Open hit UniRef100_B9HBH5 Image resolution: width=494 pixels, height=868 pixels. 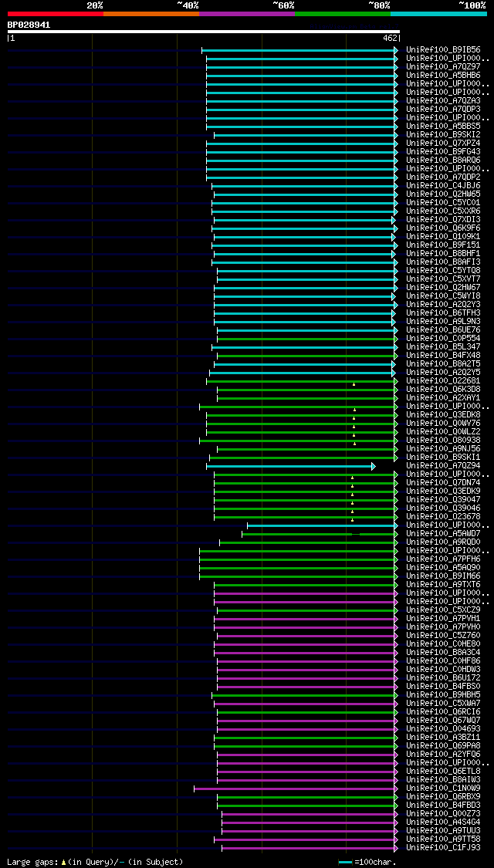pos(443,694)
